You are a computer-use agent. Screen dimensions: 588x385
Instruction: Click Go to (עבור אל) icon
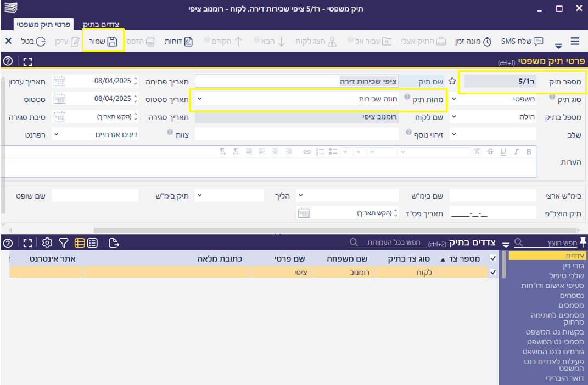click(x=387, y=41)
